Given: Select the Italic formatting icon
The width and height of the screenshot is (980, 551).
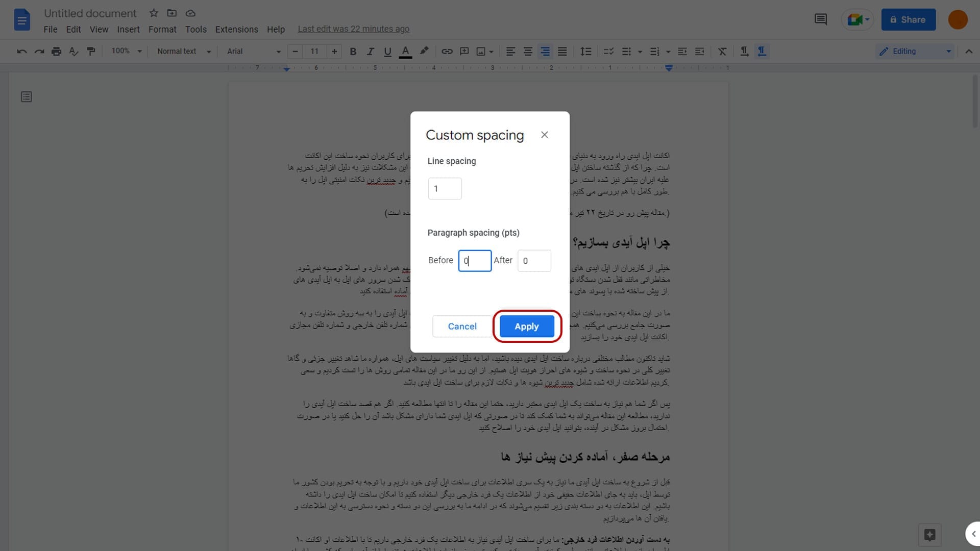Looking at the screenshot, I should (370, 51).
